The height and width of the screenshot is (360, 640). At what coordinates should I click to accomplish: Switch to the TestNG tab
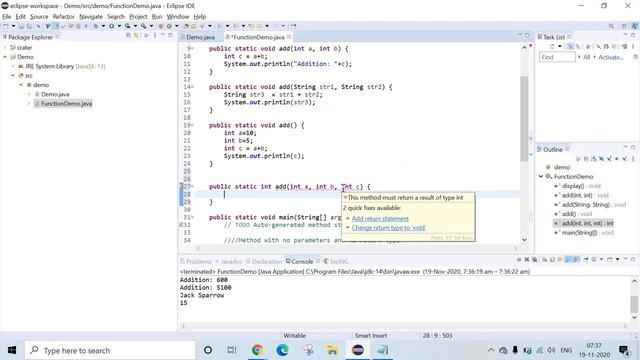click(336, 261)
